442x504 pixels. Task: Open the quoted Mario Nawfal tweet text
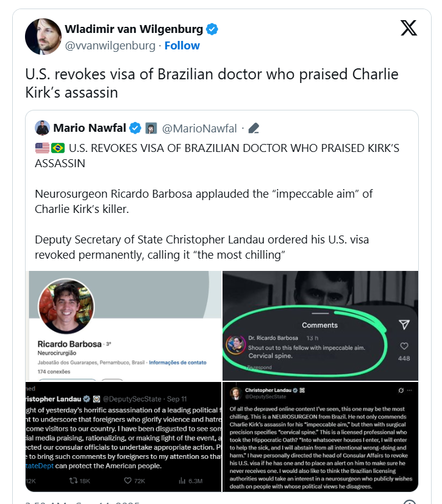[x=218, y=201]
